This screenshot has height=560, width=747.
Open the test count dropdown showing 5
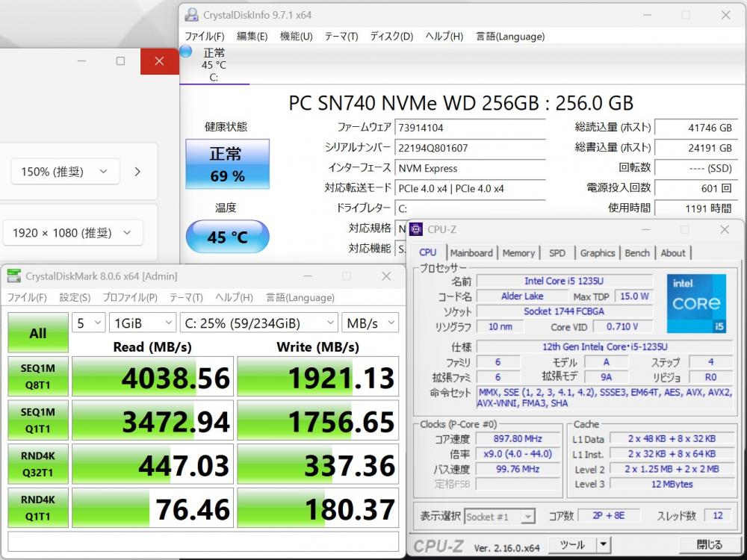89,323
